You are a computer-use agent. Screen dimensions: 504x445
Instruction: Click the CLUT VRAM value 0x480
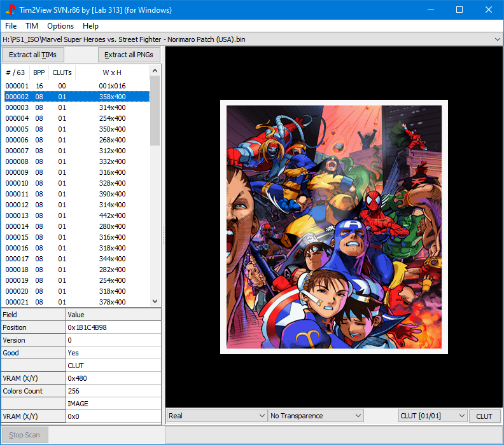[x=113, y=378]
